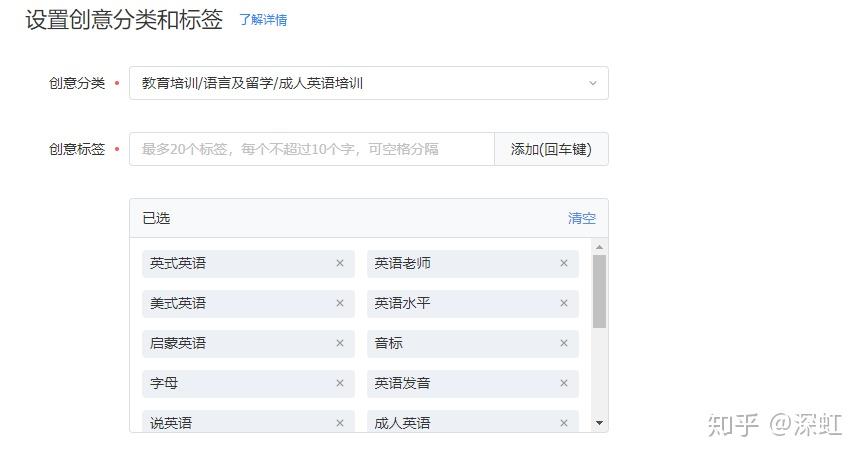Image resolution: width=864 pixels, height=459 pixels.
Task: Remove the 英语发音 tag
Action: point(564,383)
